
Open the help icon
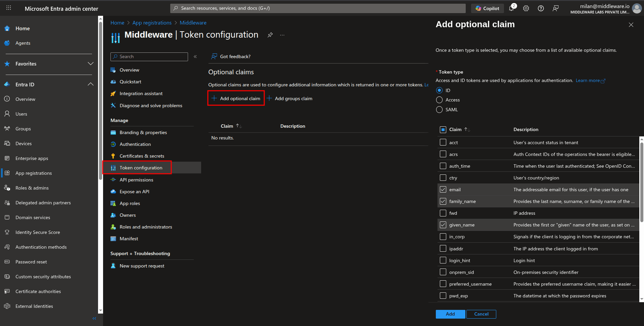point(541,8)
